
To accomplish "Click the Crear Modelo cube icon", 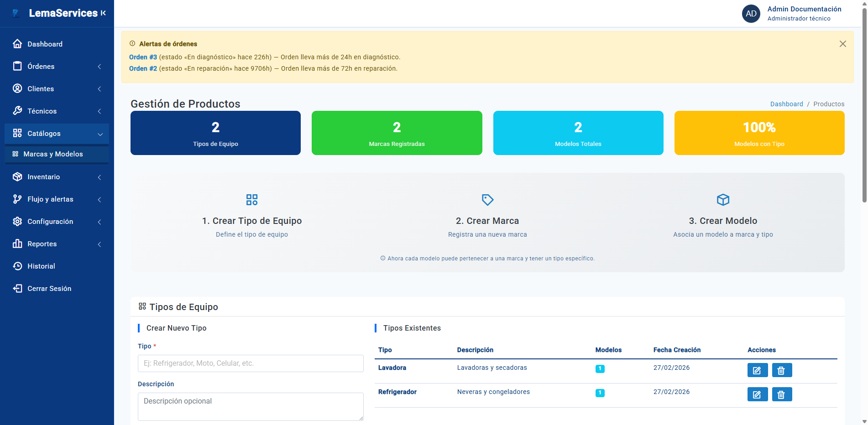I will coord(723,200).
